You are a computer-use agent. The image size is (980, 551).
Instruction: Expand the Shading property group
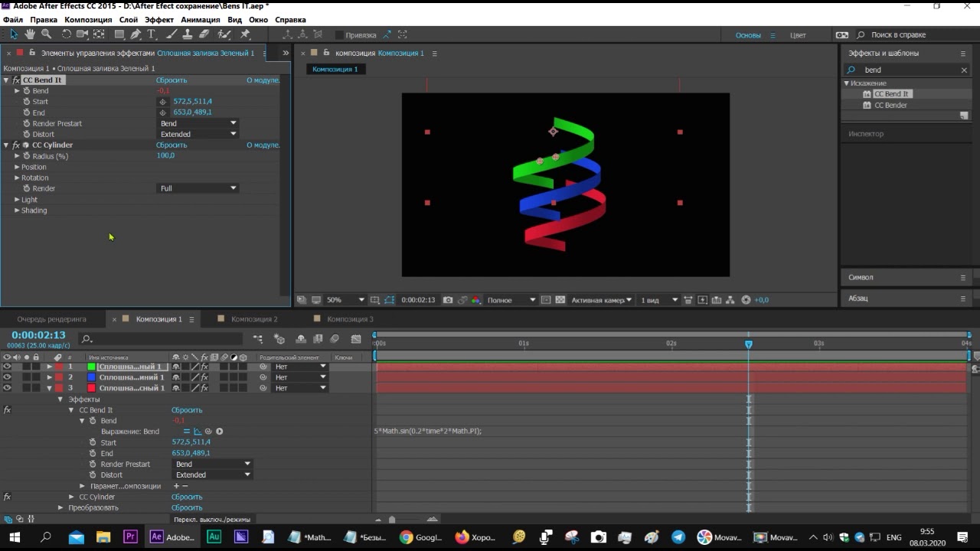17,210
